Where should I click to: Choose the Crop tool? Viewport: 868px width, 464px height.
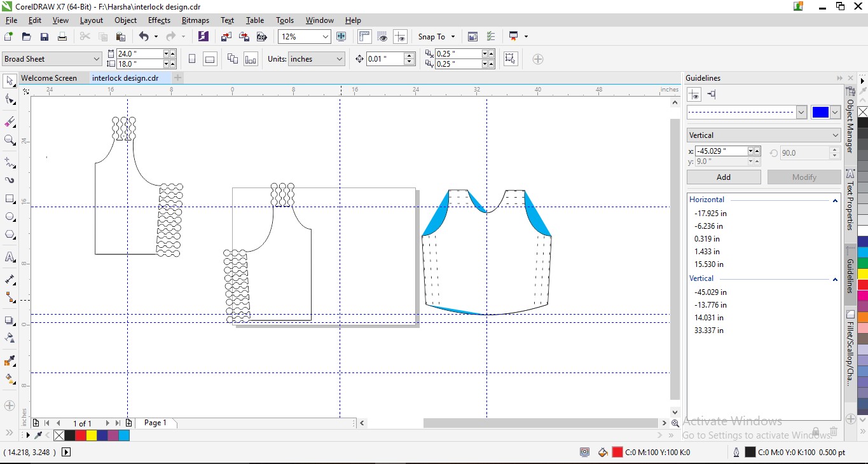coord(10,121)
